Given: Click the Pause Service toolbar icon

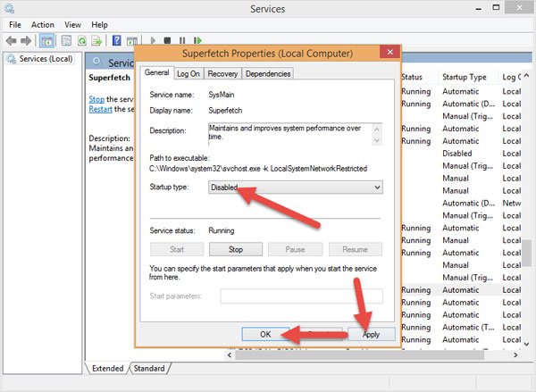Looking at the screenshot, I should point(182,41).
